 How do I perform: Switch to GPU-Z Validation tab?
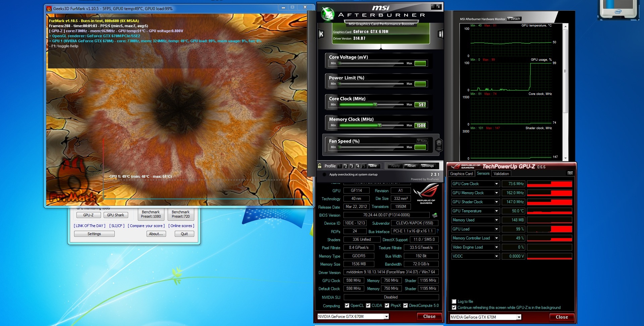tap(501, 174)
